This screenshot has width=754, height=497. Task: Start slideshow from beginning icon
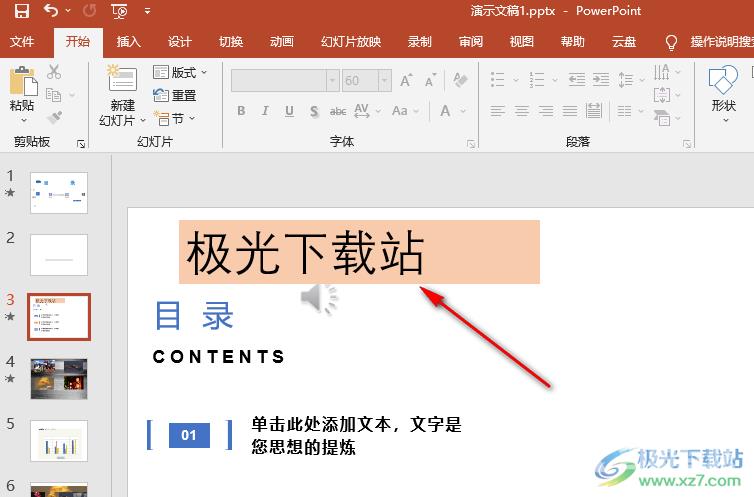pyautogui.click(x=119, y=11)
